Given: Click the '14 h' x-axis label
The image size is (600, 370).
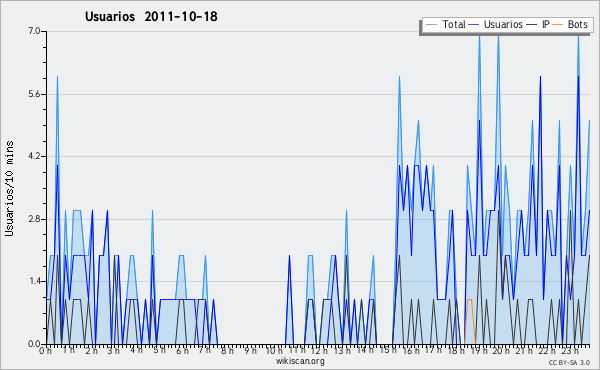Looking at the screenshot, I should coord(365,350).
